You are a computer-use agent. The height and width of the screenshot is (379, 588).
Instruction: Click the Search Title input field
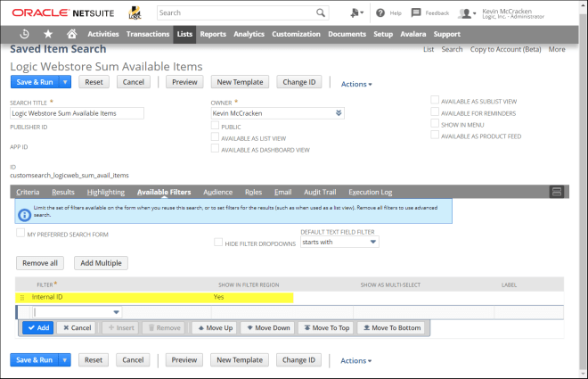tap(77, 113)
